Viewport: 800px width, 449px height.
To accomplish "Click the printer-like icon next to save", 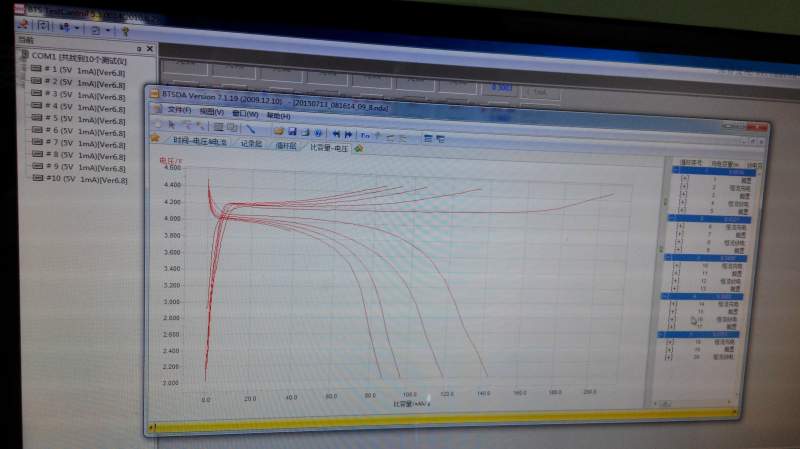I will pos(305,132).
